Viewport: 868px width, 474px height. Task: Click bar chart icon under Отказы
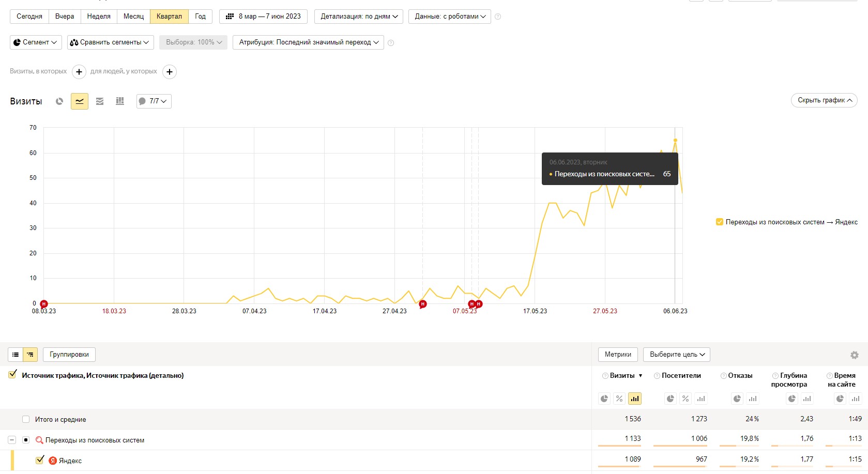click(x=753, y=399)
